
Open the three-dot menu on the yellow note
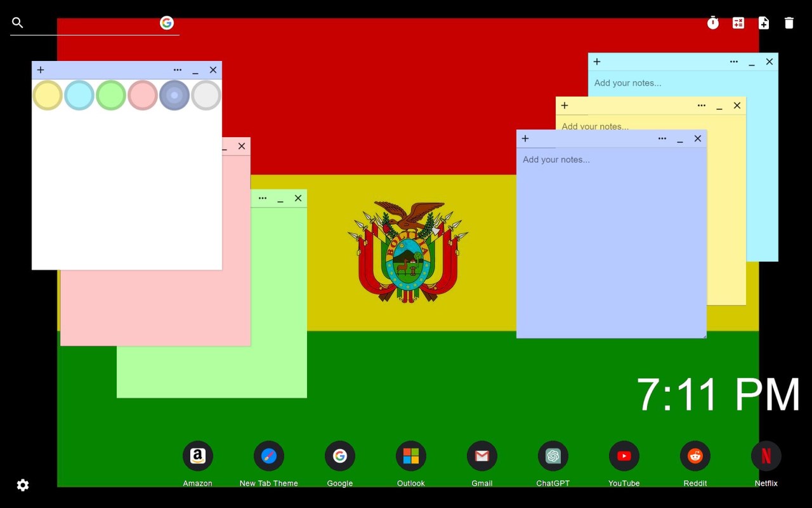tap(702, 105)
